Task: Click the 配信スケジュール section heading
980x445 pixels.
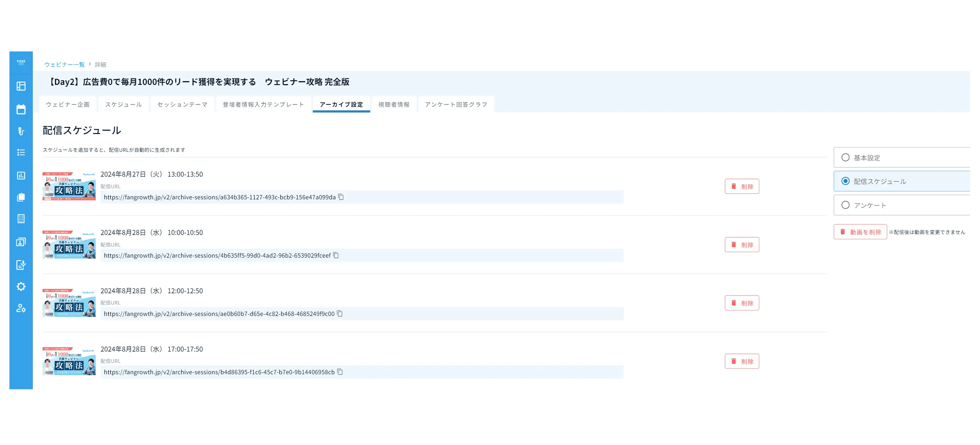Action: pos(82,130)
